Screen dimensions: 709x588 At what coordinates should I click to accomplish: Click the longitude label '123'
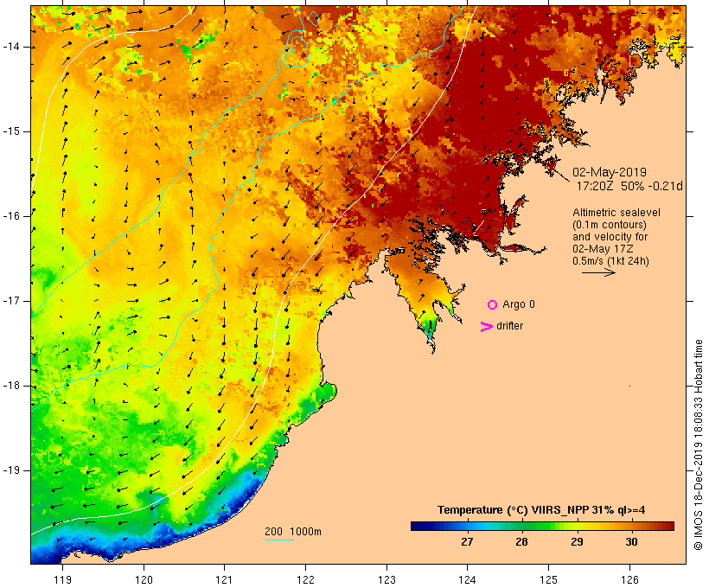tap(386, 579)
